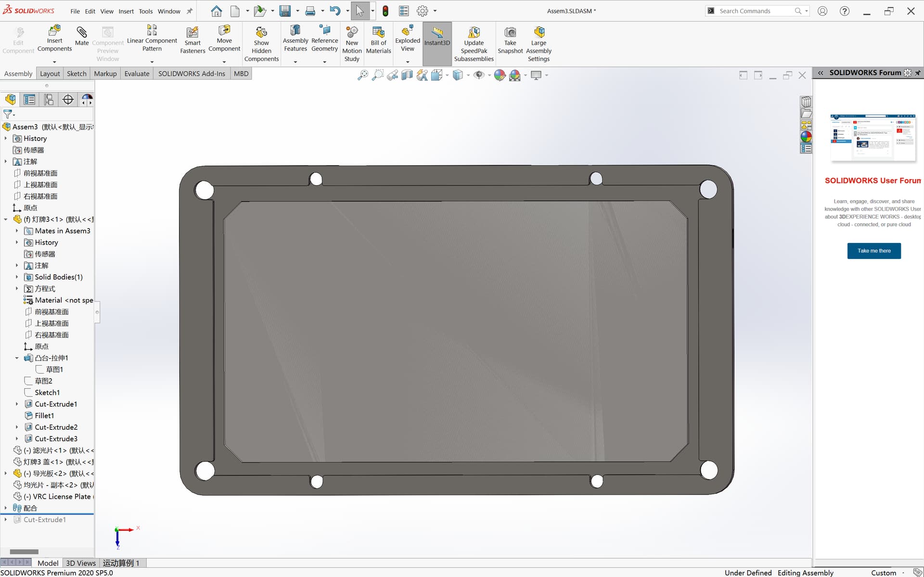This screenshot has height=577, width=924.
Task: Click the Take me there button
Action: click(x=874, y=251)
